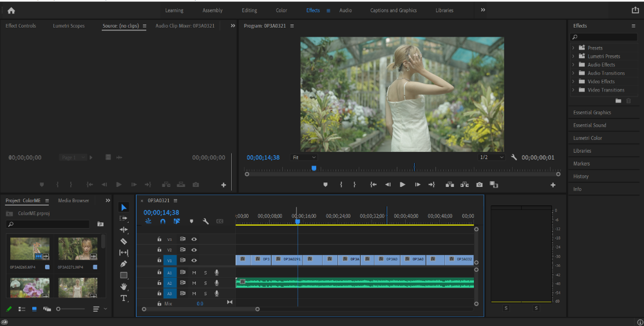Viewport: 644px width, 326px height.
Task: Click the Home icon
Action: [11, 11]
